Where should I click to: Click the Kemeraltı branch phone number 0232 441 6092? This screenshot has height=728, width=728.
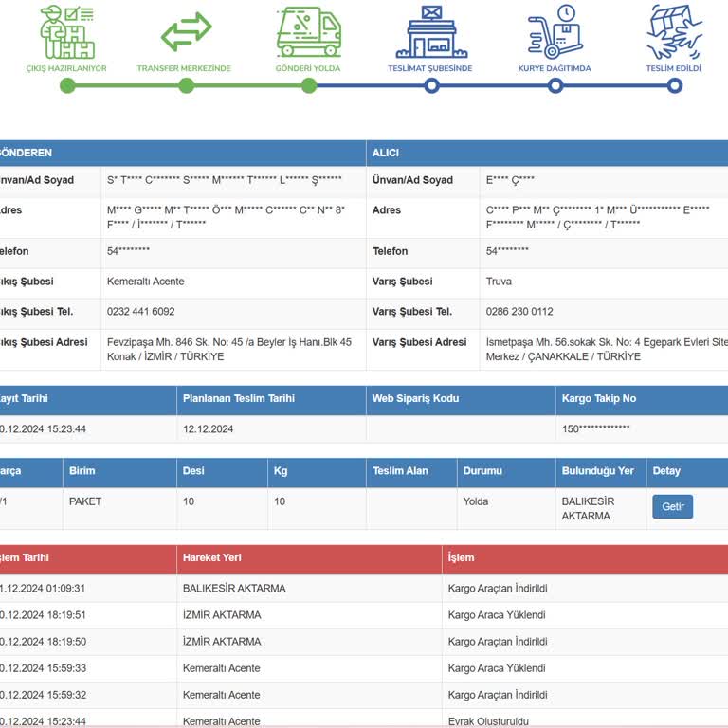click(140, 311)
